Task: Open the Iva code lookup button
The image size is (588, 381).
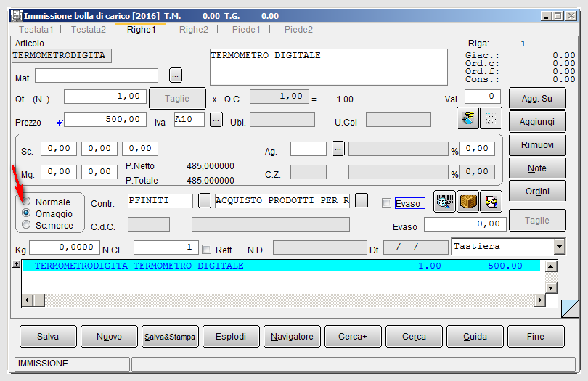Action: point(216,120)
